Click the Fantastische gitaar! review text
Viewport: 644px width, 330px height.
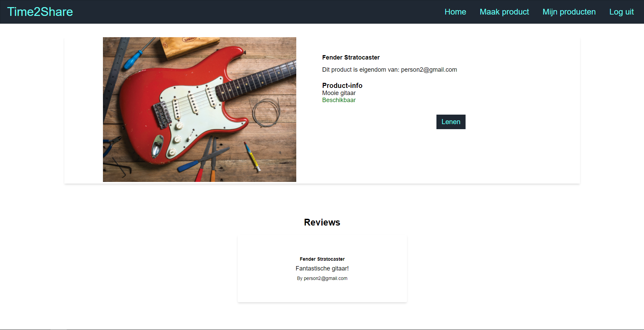coord(322,268)
